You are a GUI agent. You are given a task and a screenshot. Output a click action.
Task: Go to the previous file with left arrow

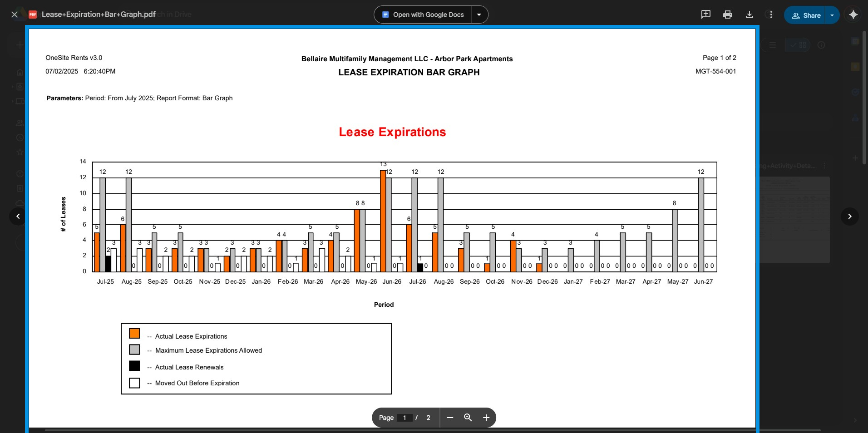pos(18,216)
